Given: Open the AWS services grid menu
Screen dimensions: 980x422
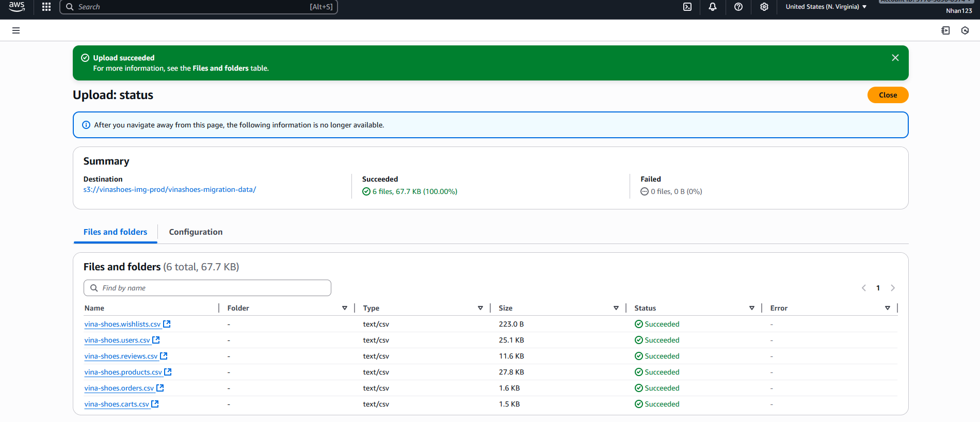Looking at the screenshot, I should tap(46, 7).
